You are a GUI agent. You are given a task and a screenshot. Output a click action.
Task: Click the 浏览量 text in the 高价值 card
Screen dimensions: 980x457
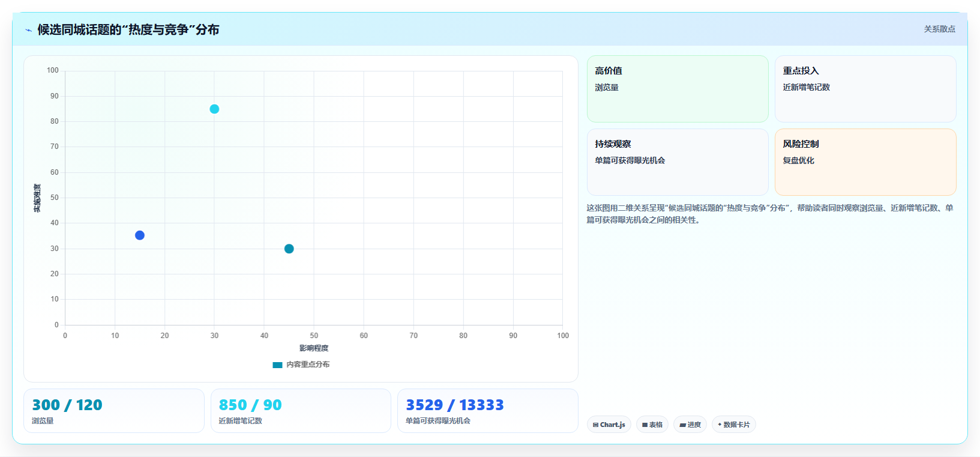(x=607, y=87)
